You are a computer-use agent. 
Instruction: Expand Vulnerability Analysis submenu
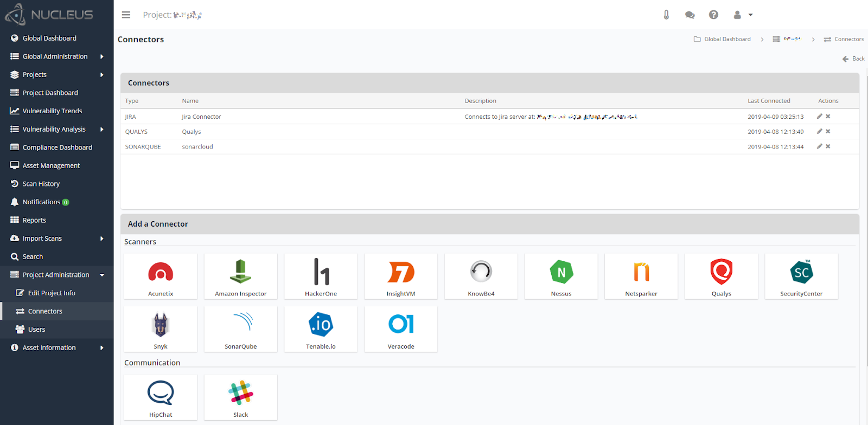(56, 129)
